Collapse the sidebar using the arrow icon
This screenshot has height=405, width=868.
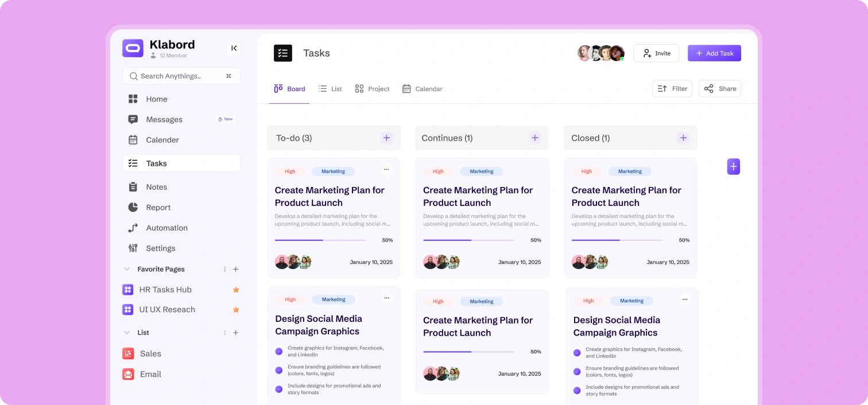[234, 48]
